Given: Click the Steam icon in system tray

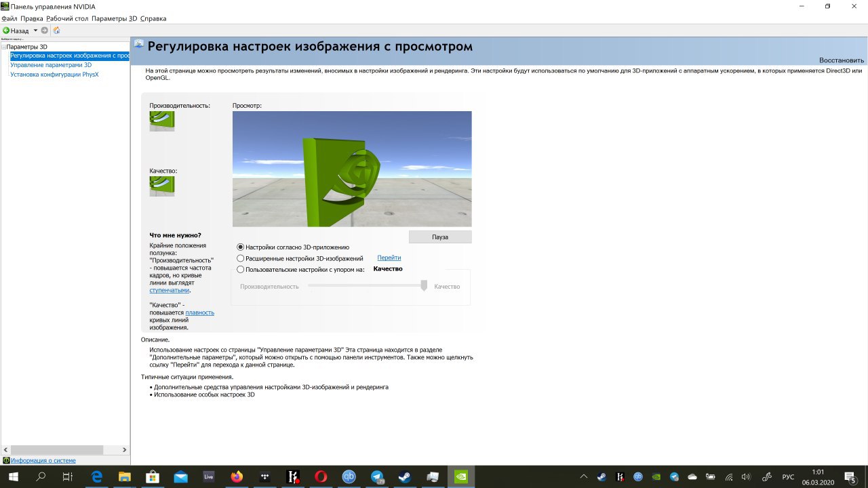Looking at the screenshot, I should 601,477.
